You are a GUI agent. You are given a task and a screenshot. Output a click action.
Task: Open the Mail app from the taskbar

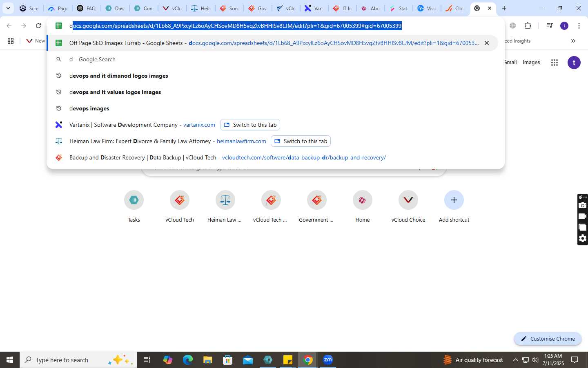[248, 360]
